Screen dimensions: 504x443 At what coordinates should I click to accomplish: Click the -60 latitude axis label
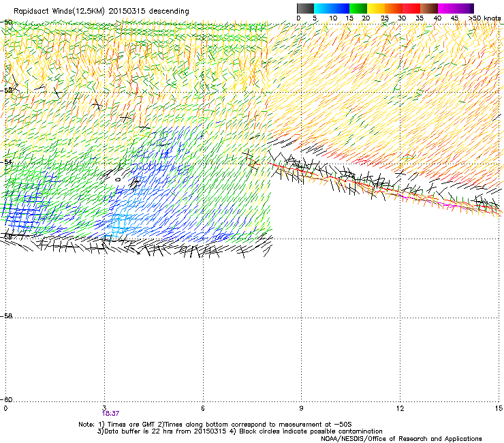tap(6, 399)
